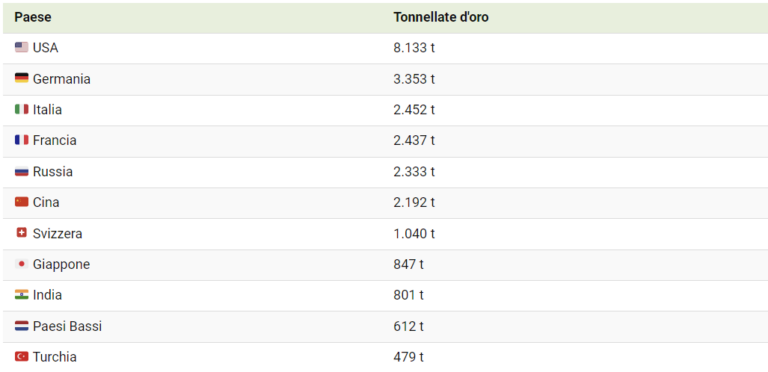Screen dimensions: 768x372
Task: Click the German flag icon
Action: pyautogui.click(x=22, y=78)
